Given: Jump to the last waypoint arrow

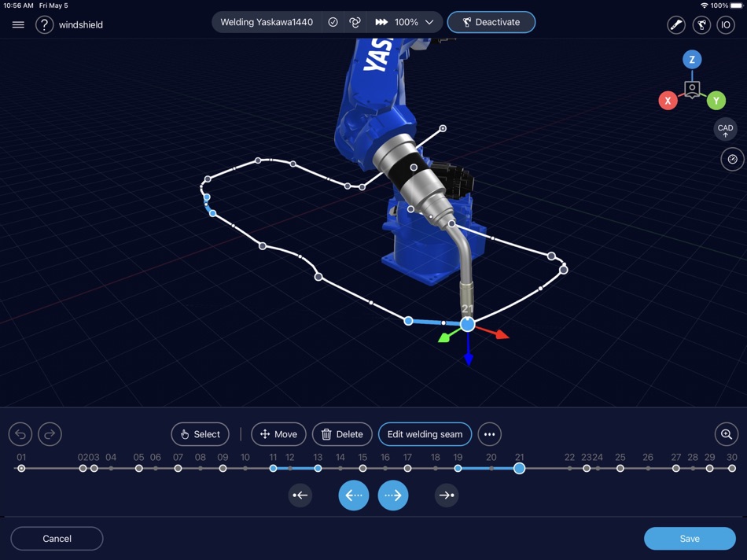Looking at the screenshot, I should pos(447,496).
